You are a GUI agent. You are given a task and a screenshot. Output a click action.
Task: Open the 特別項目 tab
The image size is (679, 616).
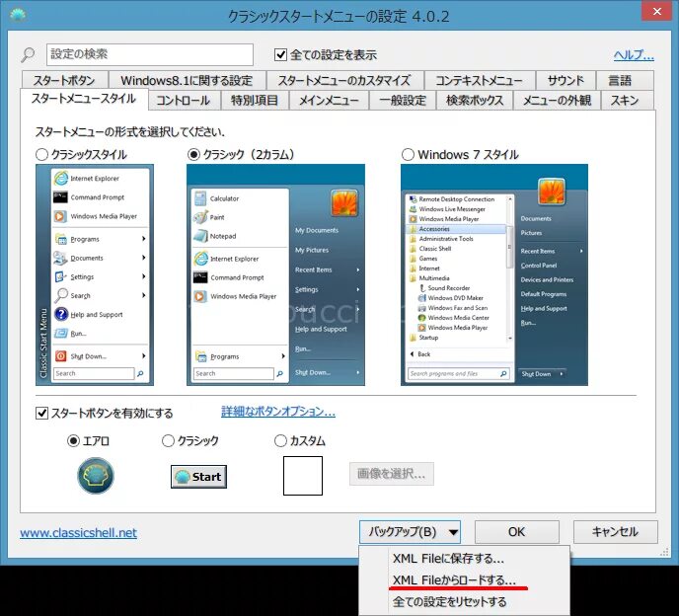(x=255, y=101)
